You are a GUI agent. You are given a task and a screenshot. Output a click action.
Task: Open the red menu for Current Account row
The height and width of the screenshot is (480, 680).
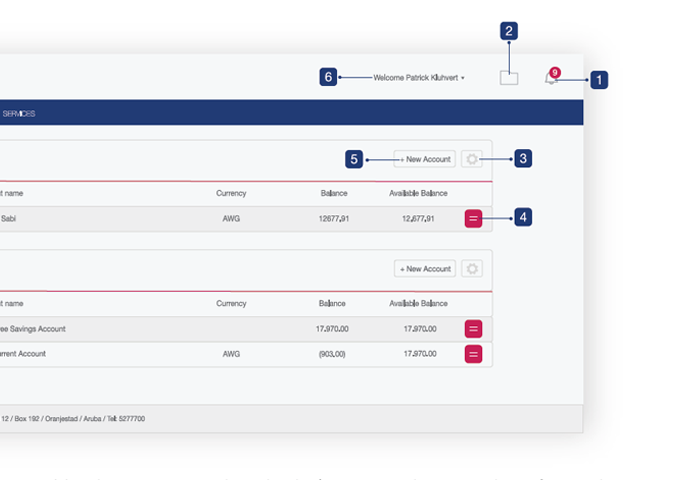[473, 354]
